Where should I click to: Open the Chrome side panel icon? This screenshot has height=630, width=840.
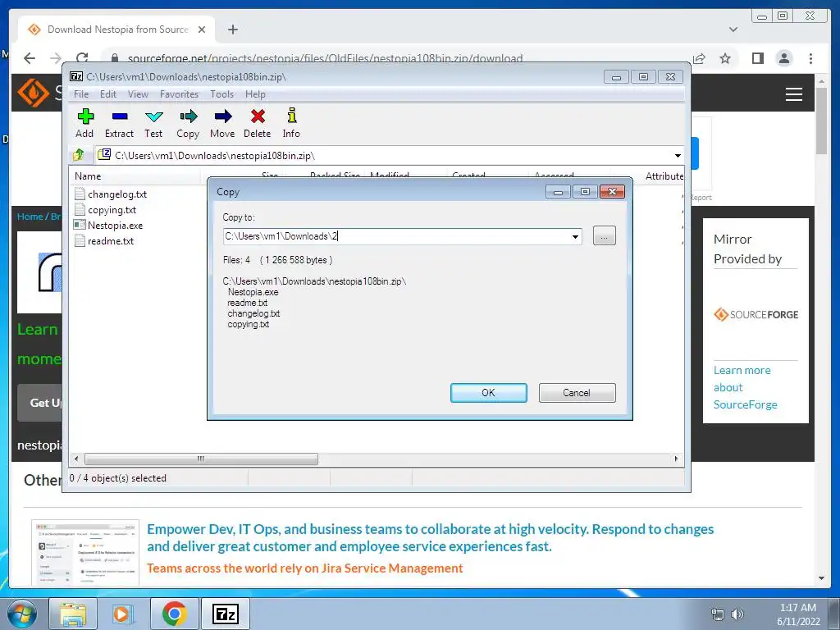click(757, 58)
